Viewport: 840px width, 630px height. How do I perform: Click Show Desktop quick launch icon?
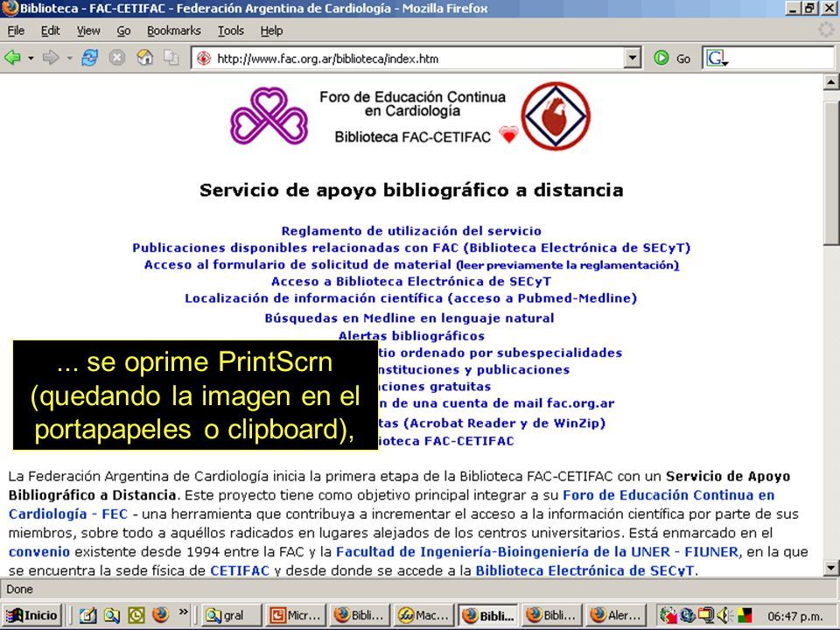(87, 615)
